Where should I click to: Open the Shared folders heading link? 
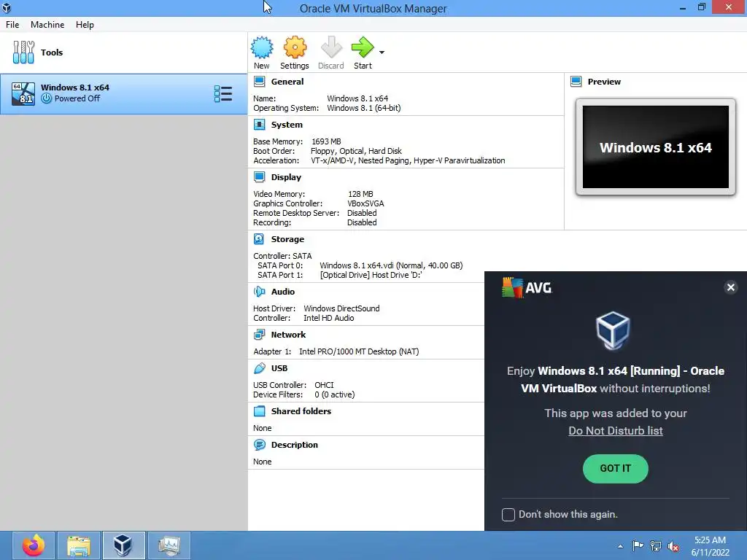click(301, 411)
